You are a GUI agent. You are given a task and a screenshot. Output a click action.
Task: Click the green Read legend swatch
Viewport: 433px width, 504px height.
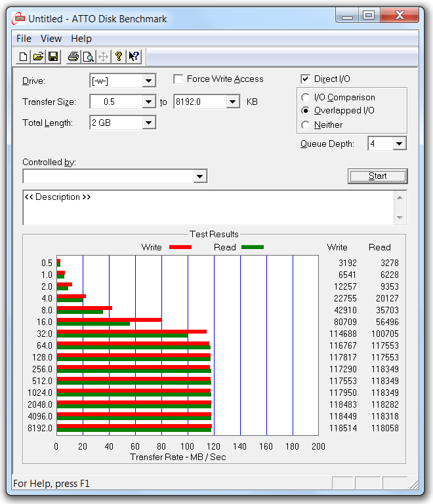[253, 247]
